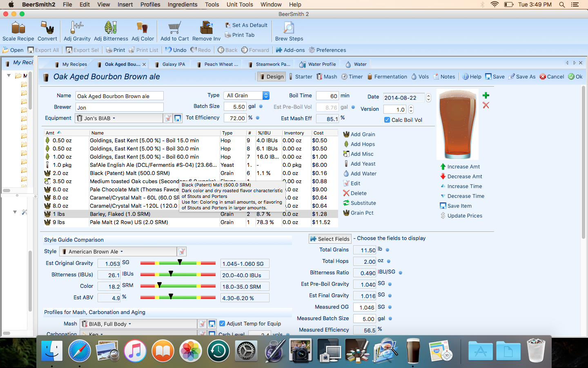This screenshot has width=588, height=368.
Task: Click the Date stepper arrows
Action: click(428, 98)
